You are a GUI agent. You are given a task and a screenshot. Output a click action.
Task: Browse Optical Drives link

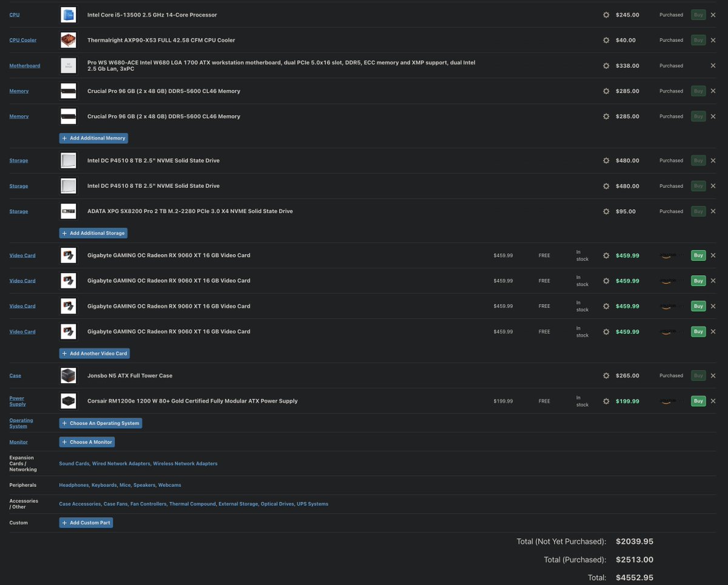point(277,504)
